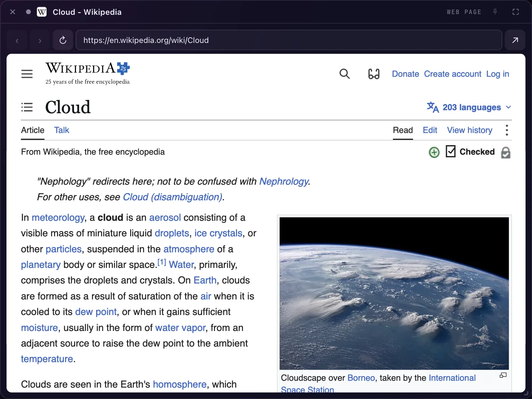Open the Cloud (disambiguation) link

pyautogui.click(x=173, y=197)
